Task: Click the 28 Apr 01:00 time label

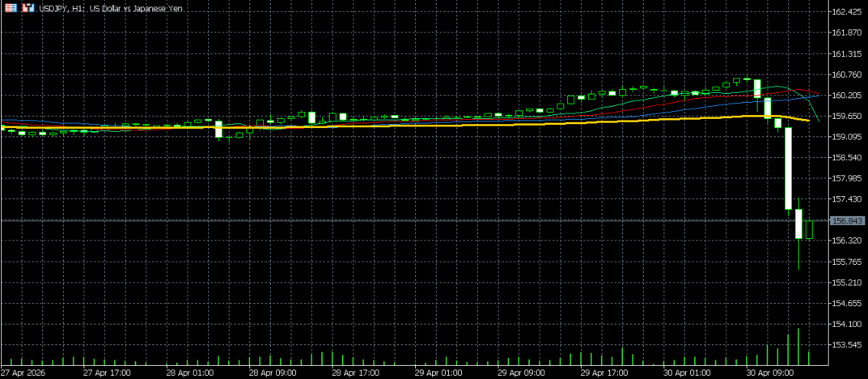Action: (190, 373)
